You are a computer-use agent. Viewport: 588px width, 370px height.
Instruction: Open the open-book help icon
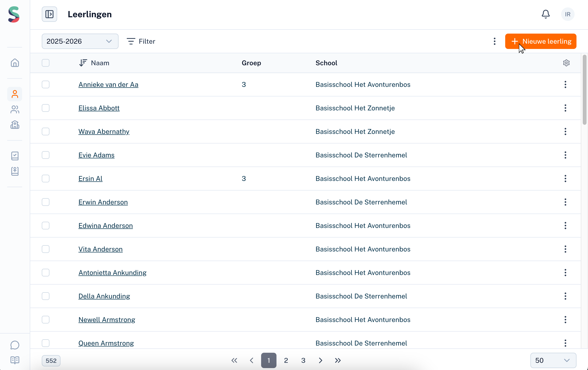point(15,360)
